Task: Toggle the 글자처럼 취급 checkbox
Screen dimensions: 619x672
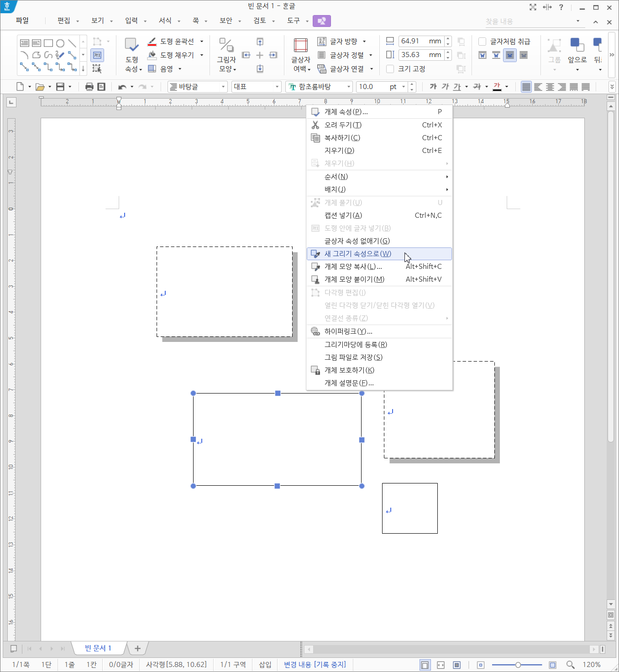Action: click(x=482, y=42)
